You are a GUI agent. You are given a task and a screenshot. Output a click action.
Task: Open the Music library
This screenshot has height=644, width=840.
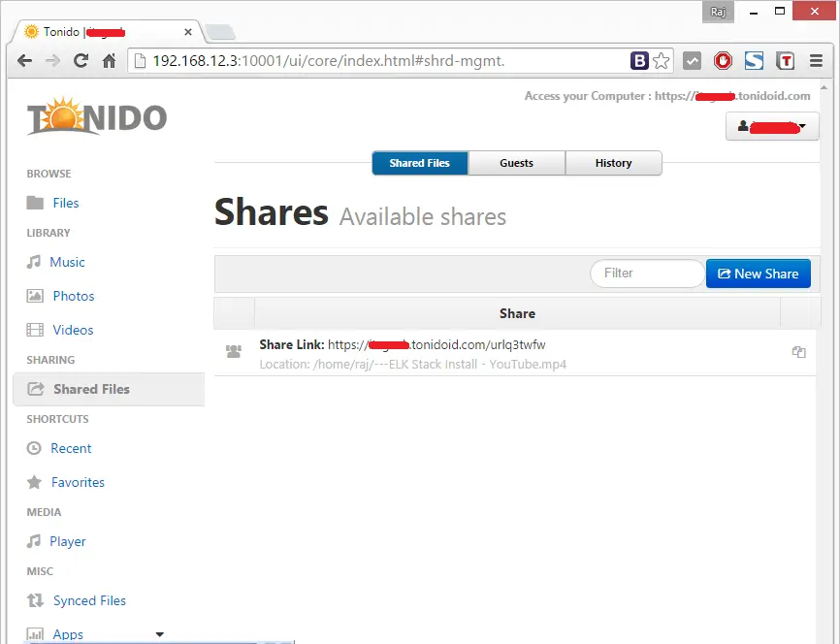(67, 262)
